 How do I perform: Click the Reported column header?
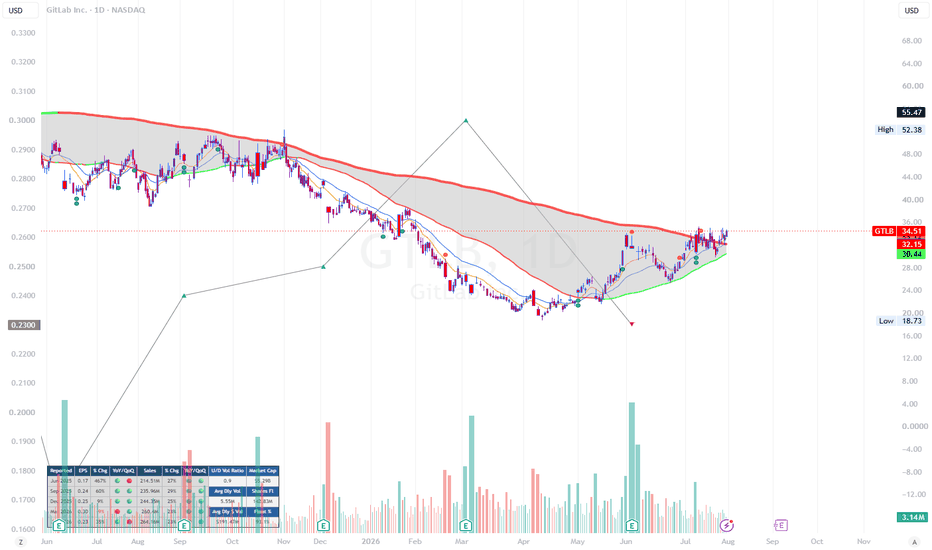[61, 470]
